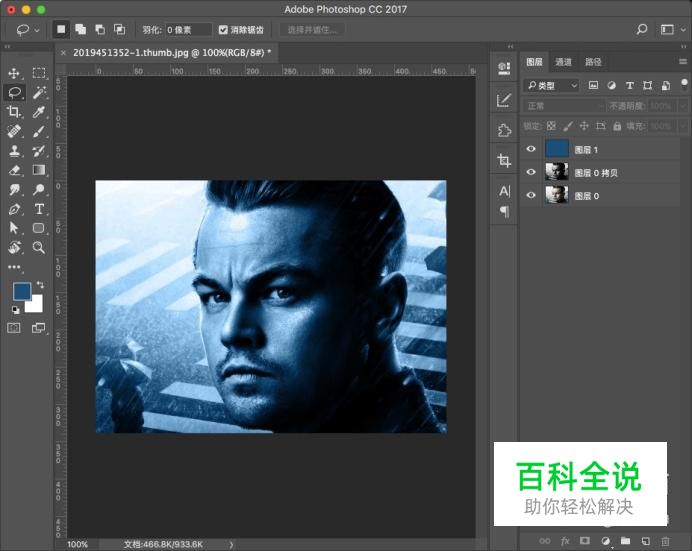Toggle Quick Mask mode
The image size is (692, 551).
pos(14,328)
